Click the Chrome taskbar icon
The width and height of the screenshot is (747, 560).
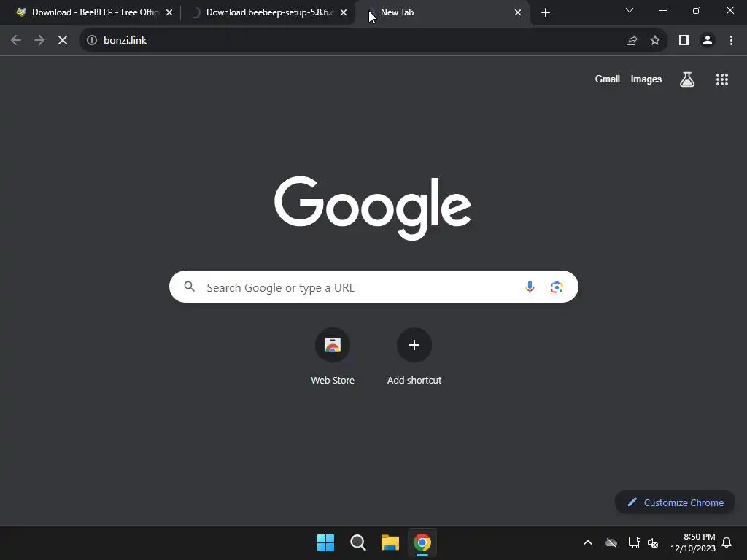click(422, 542)
